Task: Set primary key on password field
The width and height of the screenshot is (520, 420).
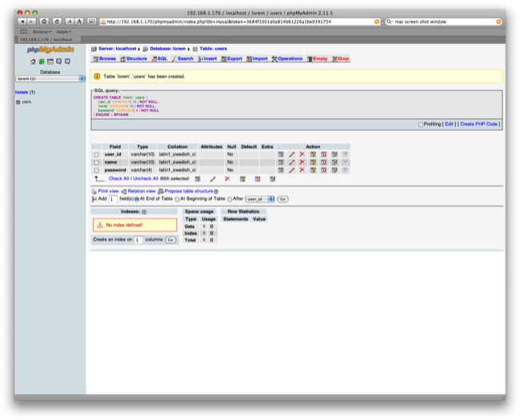Action: tap(313, 170)
